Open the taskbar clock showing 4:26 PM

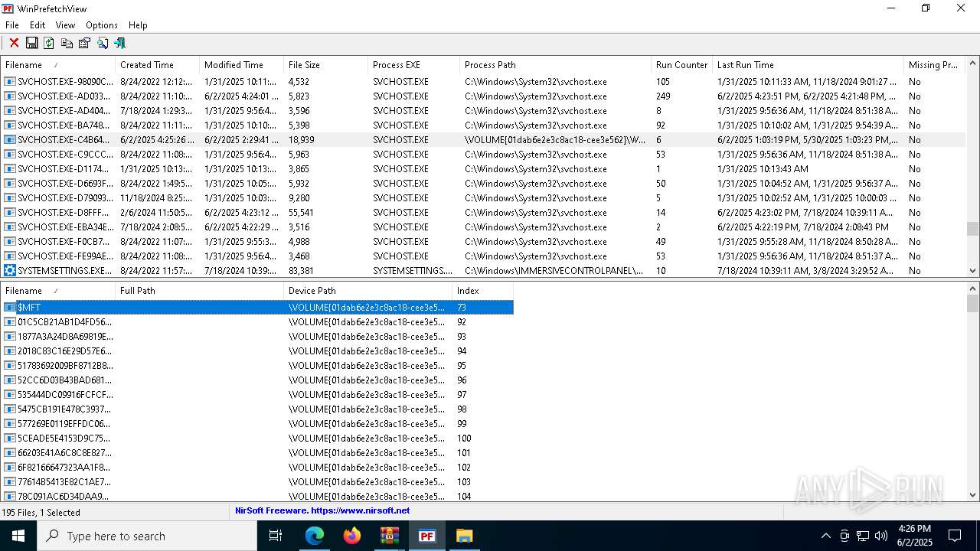pos(915,536)
